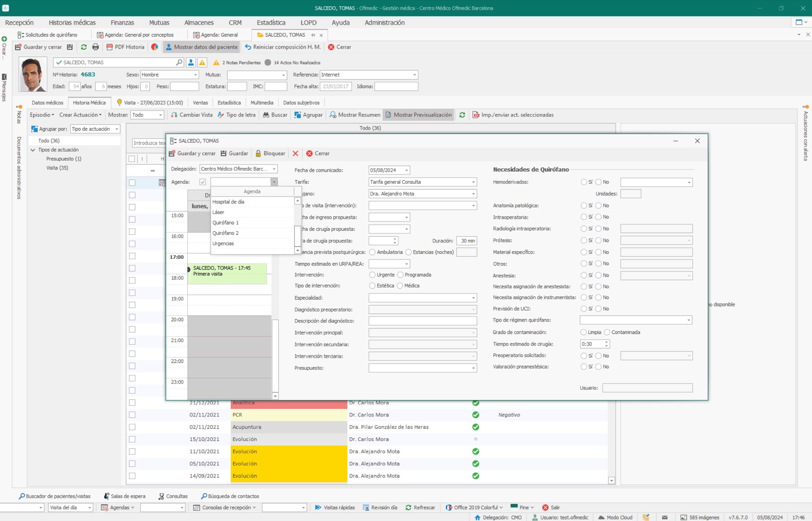Click the Agenda list scrollbar down arrow
Image resolution: width=812 pixels, height=521 pixels.
tap(298, 250)
